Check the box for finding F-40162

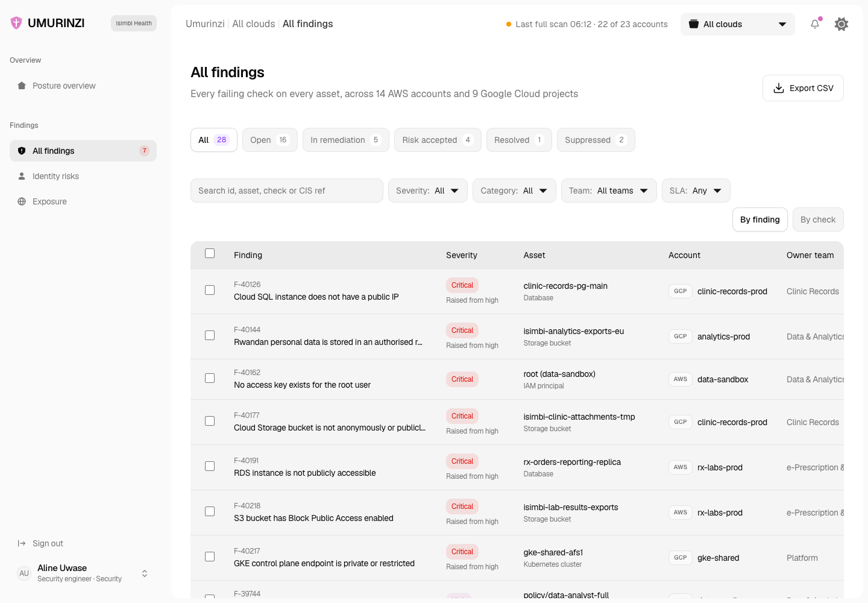pyautogui.click(x=210, y=378)
